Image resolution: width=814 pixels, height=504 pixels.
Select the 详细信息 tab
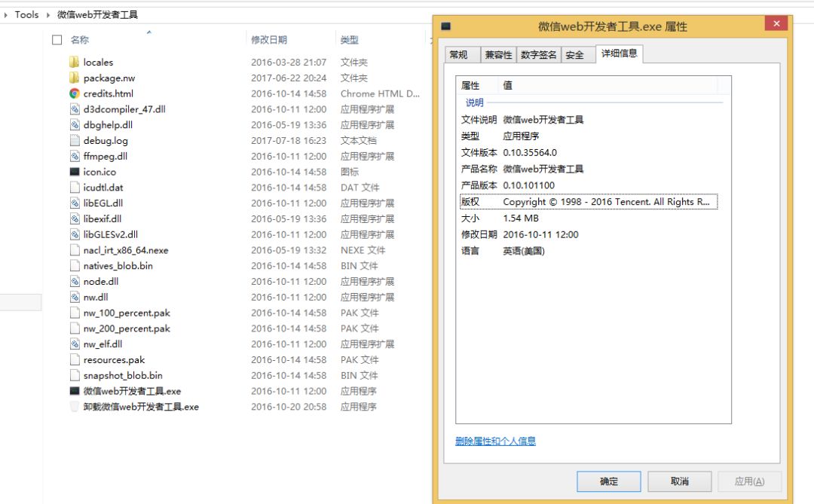(620, 53)
